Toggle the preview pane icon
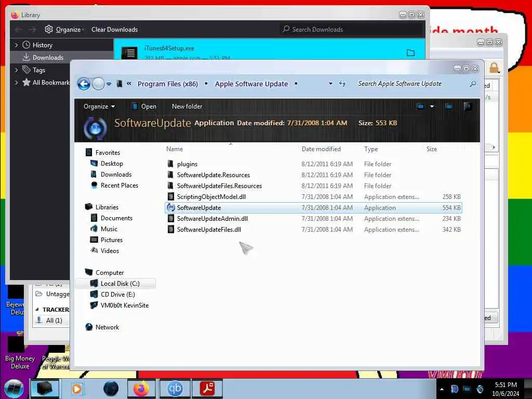This screenshot has width=532, height=399. pos(449,107)
